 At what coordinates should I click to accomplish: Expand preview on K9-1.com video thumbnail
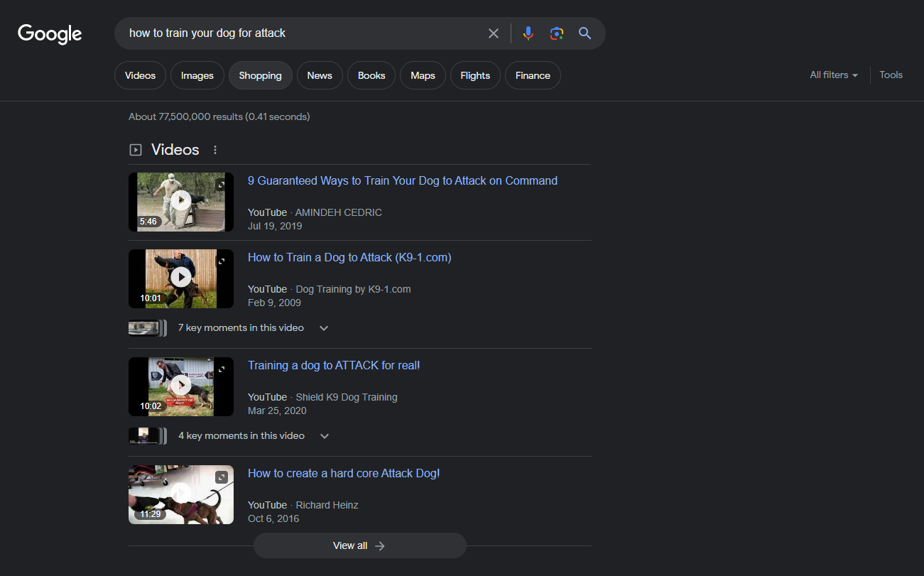(221, 261)
